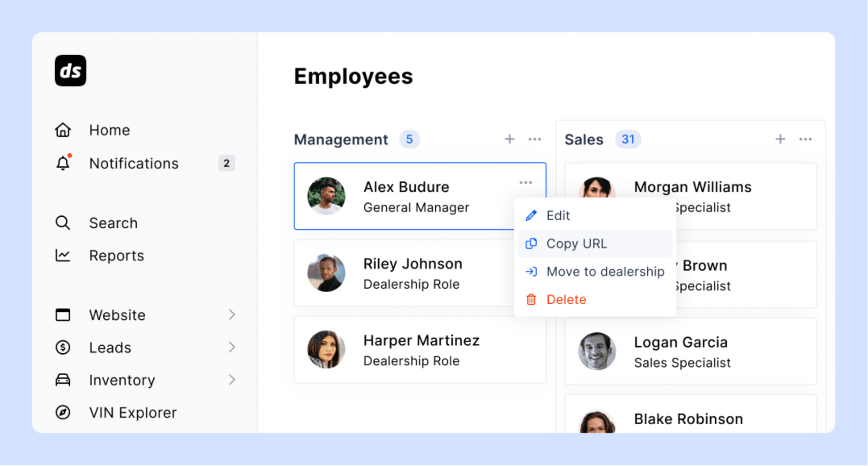Click Riley Johnson's profile photo
The height and width of the screenshot is (466, 868).
[326, 273]
